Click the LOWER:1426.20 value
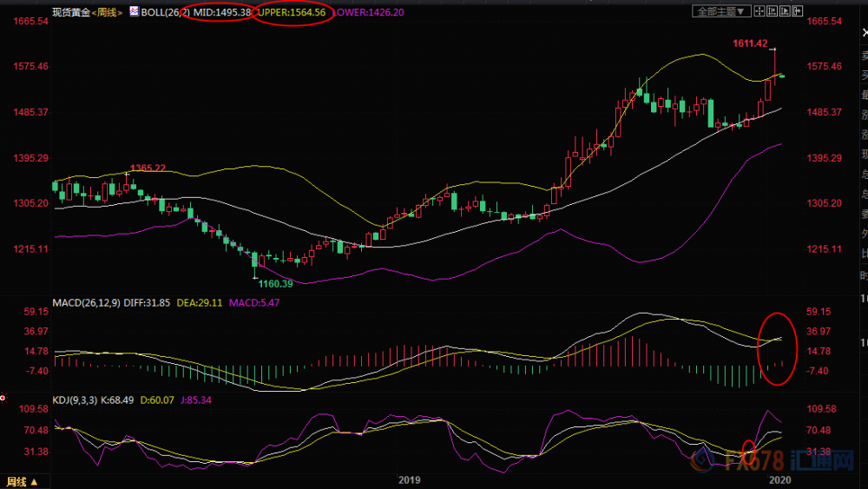 [x=369, y=12]
